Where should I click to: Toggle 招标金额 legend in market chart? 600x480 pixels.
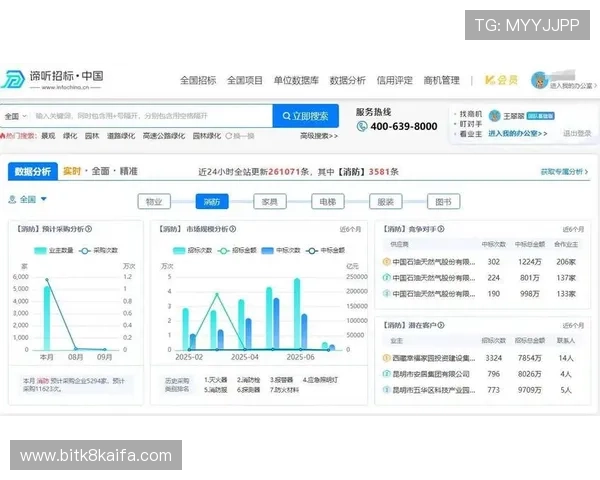click(x=237, y=251)
